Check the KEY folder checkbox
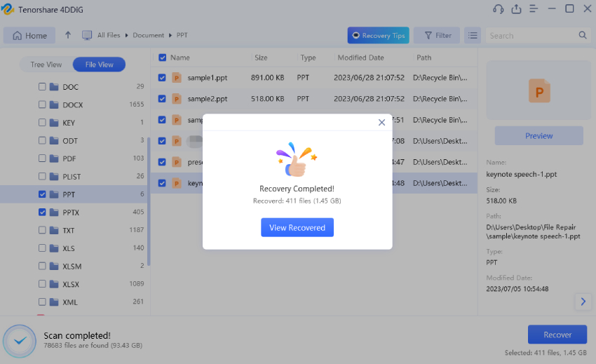The height and width of the screenshot is (364, 596). coord(42,123)
